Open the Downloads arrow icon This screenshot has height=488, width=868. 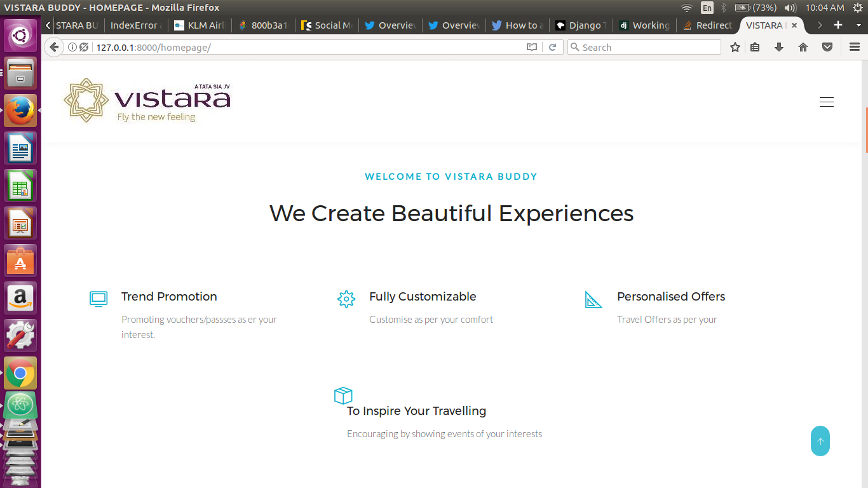779,47
